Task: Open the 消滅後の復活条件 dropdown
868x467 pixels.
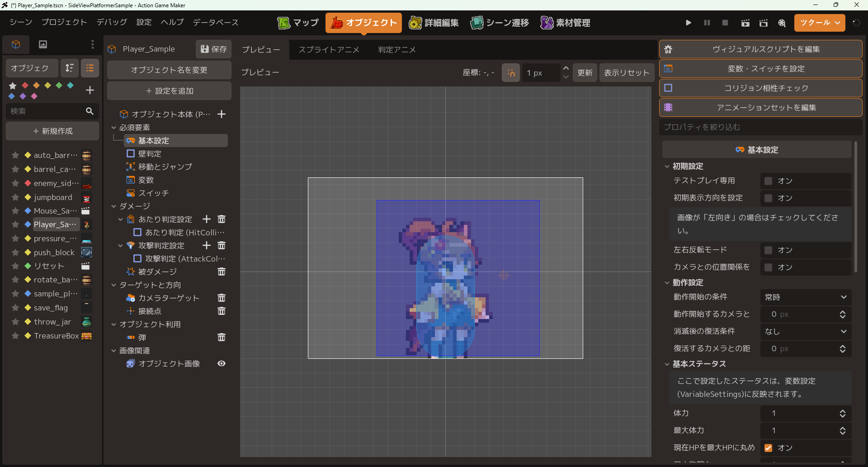Action: 806,332
